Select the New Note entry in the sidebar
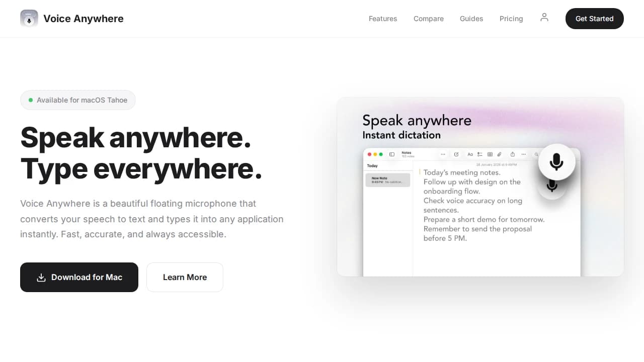644x362 pixels. tap(387, 179)
